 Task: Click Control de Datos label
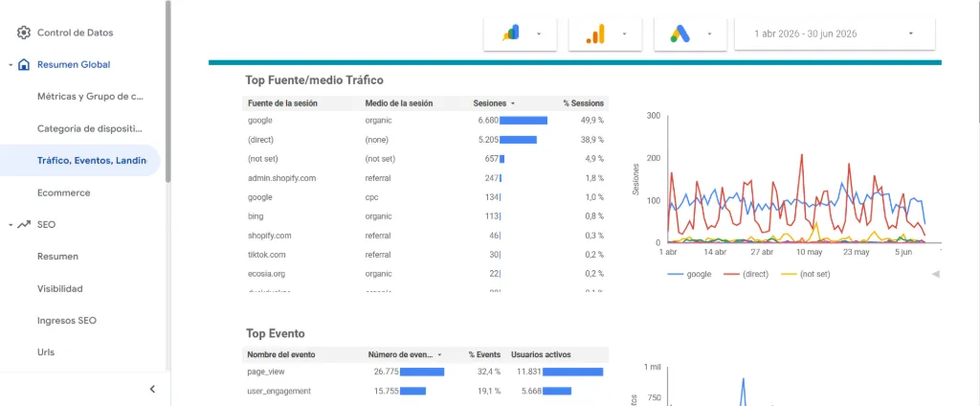click(x=75, y=33)
